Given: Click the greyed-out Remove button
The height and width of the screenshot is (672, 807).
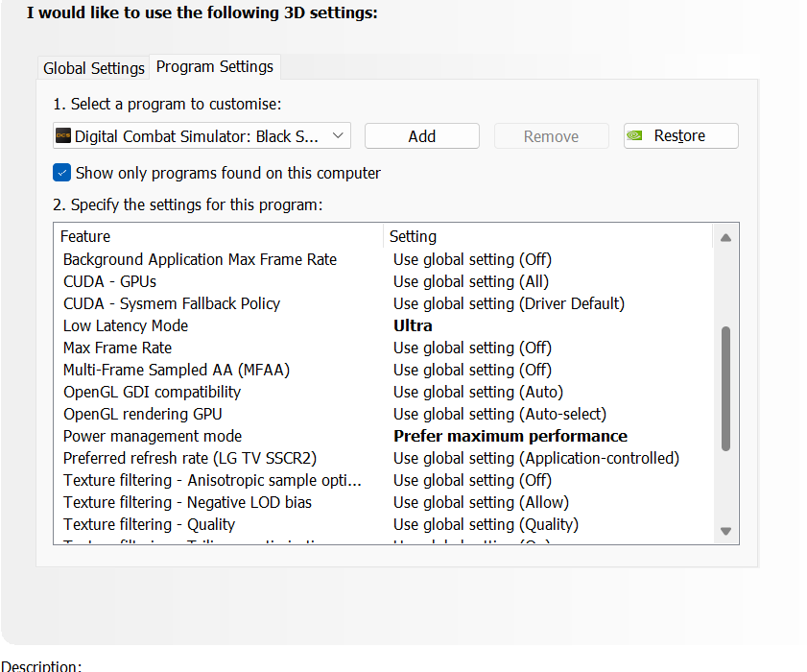Looking at the screenshot, I should [x=551, y=136].
